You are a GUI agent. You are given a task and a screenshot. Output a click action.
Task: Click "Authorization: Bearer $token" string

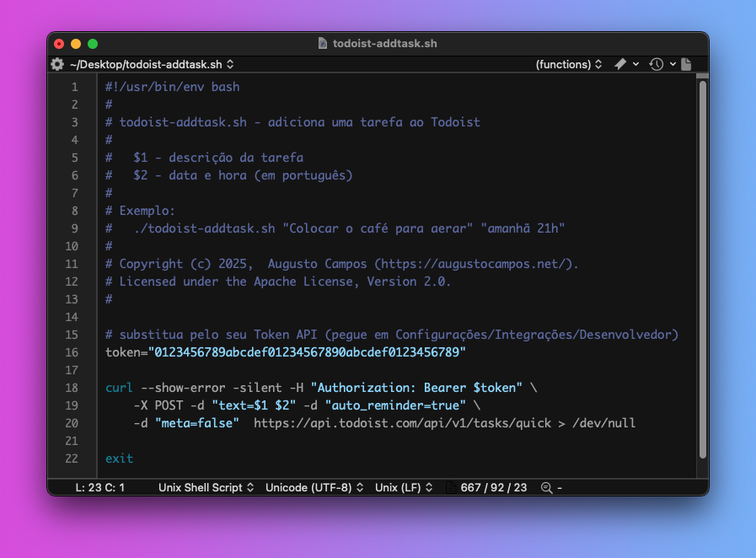[416, 388]
